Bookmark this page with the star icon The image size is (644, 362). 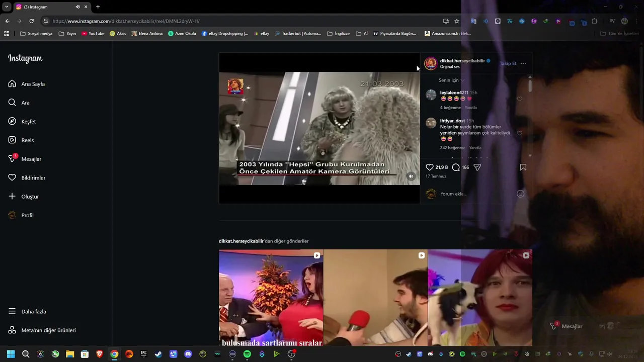coord(457,21)
